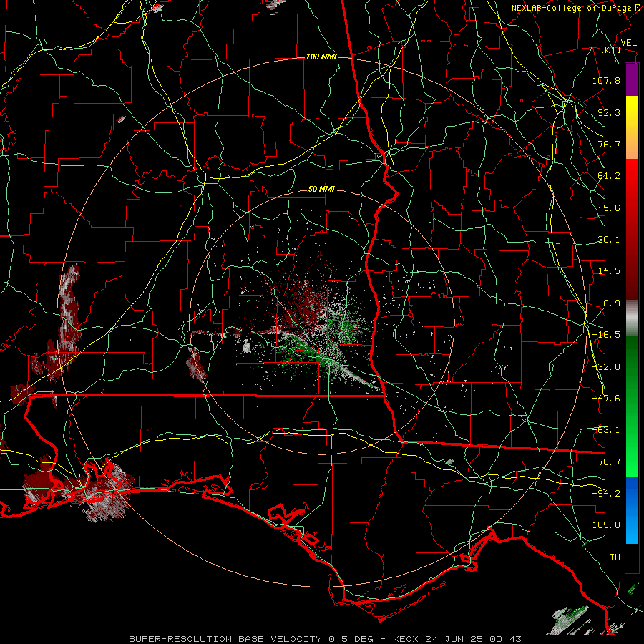This screenshot has width=644, height=644.
Task: Click the -63.1 legend value
Action: tap(606, 430)
